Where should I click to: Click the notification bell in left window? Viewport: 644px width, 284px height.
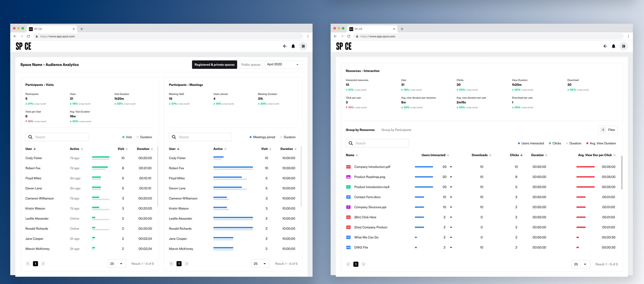[293, 46]
